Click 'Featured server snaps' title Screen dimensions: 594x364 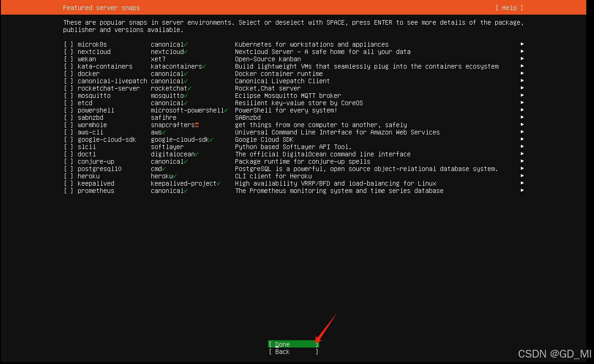click(x=101, y=8)
